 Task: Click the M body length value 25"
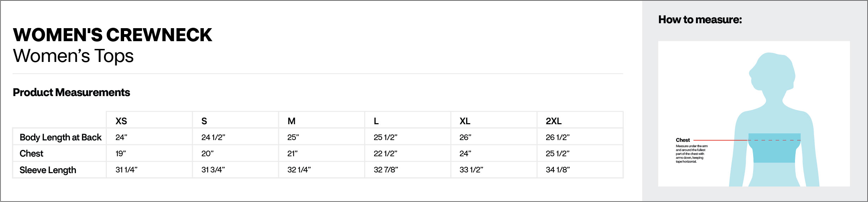(293, 137)
